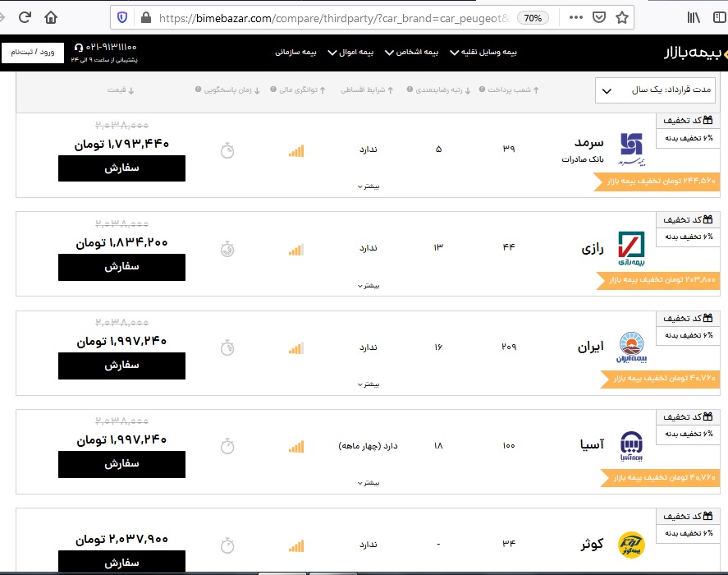
Task: Select ۶٪ تخفیف بدنه on ایران card
Action: [x=689, y=335]
